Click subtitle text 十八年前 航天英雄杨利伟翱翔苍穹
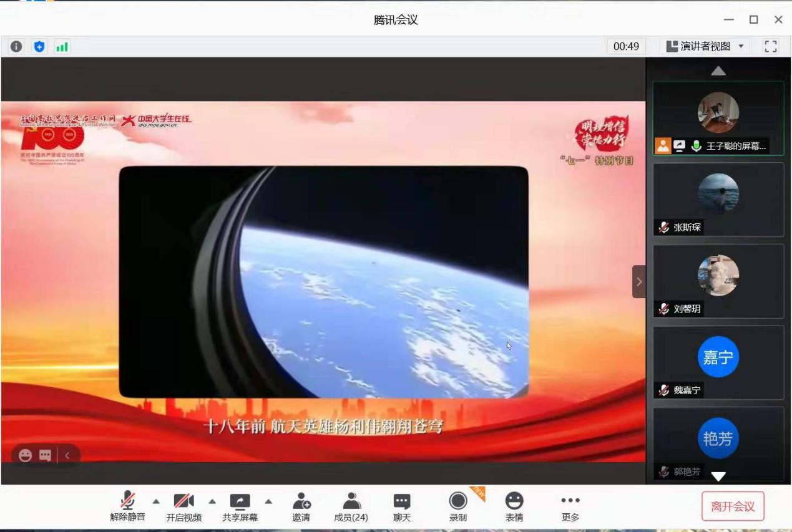The image size is (792, 532). [x=323, y=427]
